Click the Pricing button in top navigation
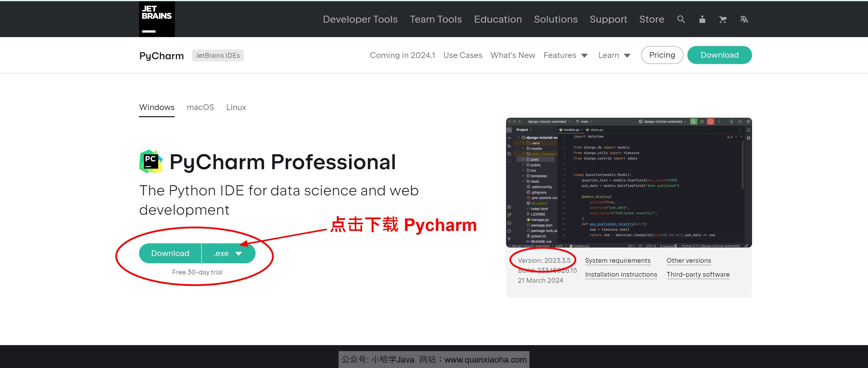 click(662, 55)
